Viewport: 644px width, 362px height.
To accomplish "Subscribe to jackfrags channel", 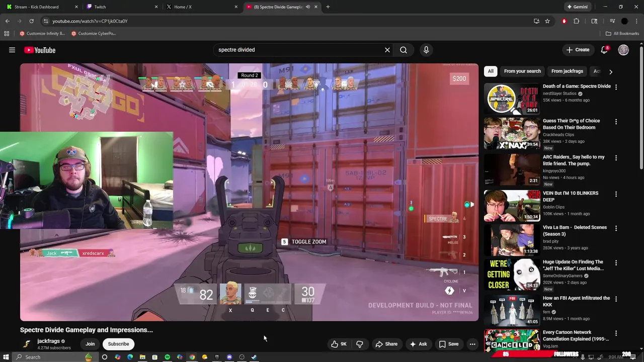I will point(118,344).
